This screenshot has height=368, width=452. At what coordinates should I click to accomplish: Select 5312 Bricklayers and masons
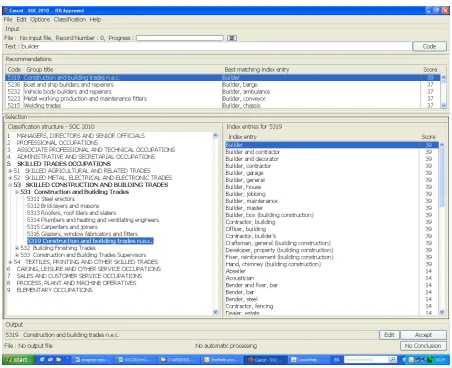click(63, 206)
